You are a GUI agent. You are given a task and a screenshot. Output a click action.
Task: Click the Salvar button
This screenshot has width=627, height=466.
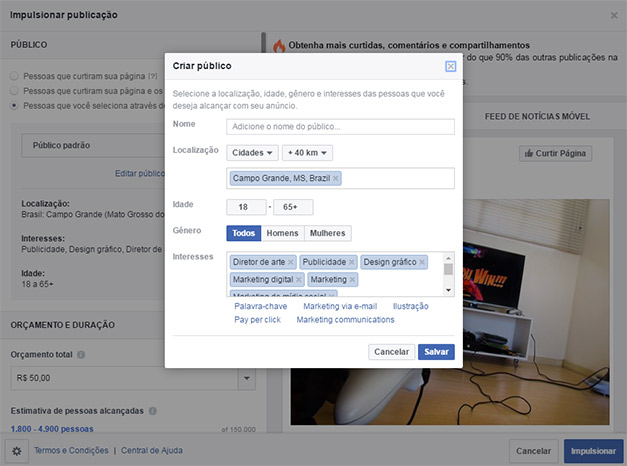pyautogui.click(x=436, y=352)
